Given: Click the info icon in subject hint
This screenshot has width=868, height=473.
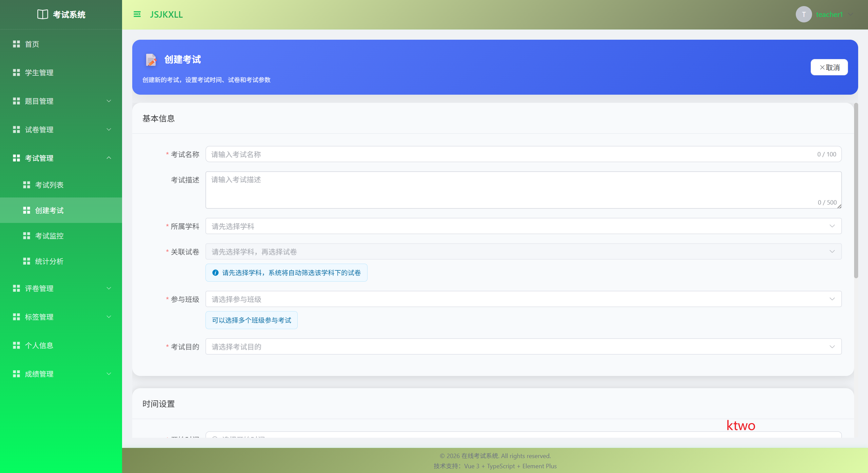Looking at the screenshot, I should point(215,273).
